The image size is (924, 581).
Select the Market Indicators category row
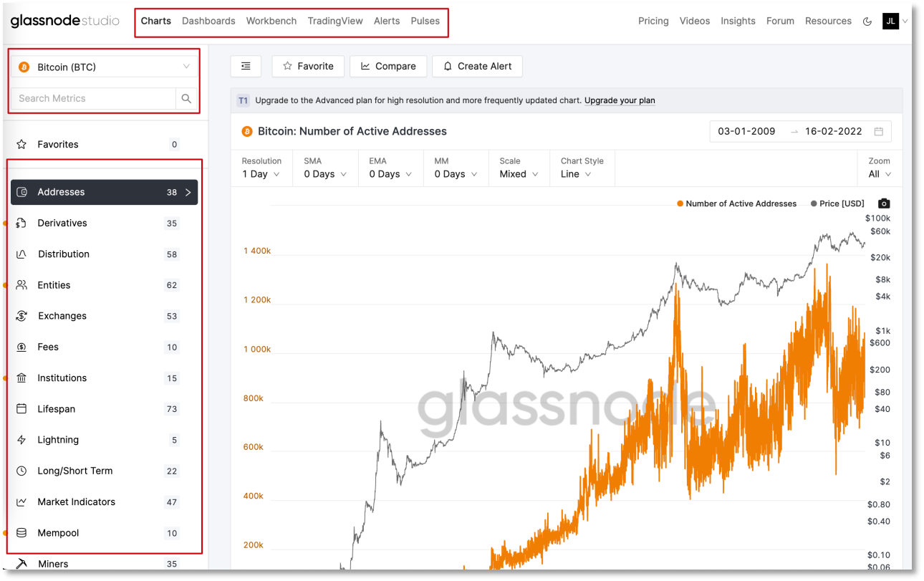[x=104, y=502]
